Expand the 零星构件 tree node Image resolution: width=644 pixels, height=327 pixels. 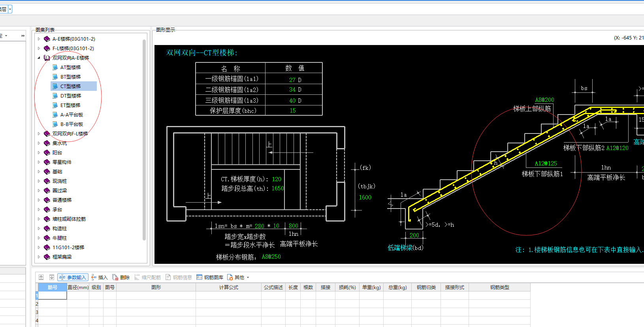[x=39, y=162]
